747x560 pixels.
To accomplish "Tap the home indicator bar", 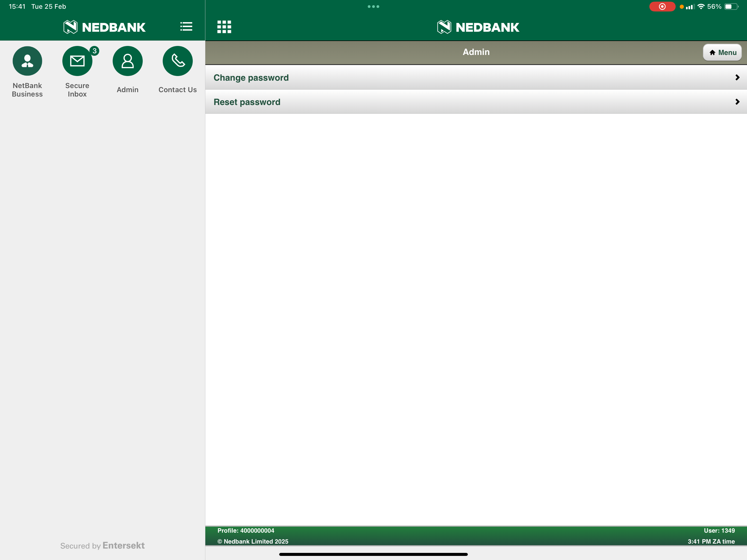I will 373,554.
